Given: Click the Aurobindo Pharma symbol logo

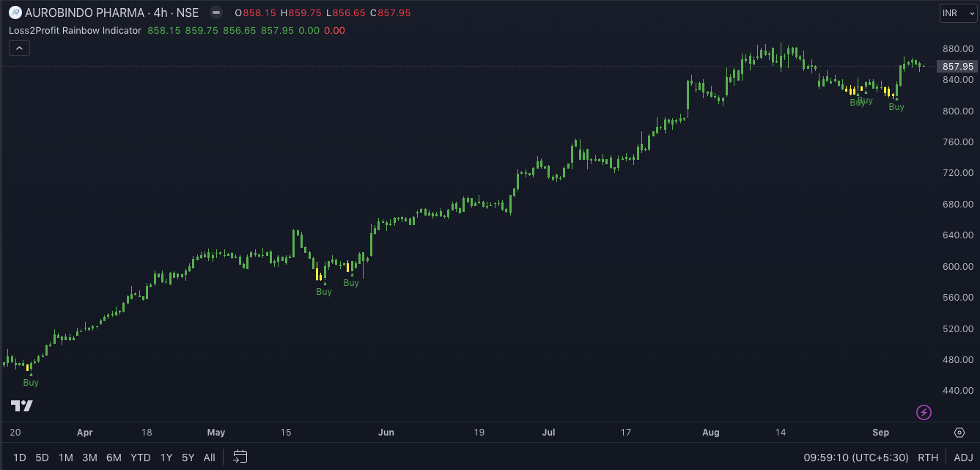Looking at the screenshot, I should click(15, 12).
